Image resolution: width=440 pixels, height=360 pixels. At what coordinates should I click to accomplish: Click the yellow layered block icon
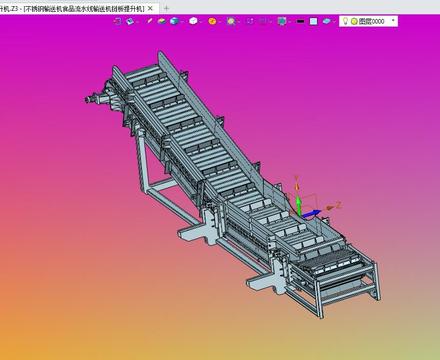click(162, 21)
